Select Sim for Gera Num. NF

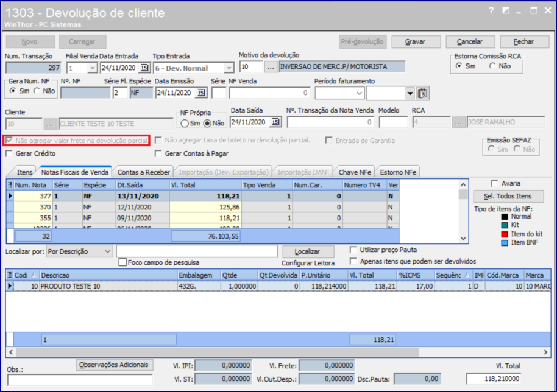[x=13, y=91]
